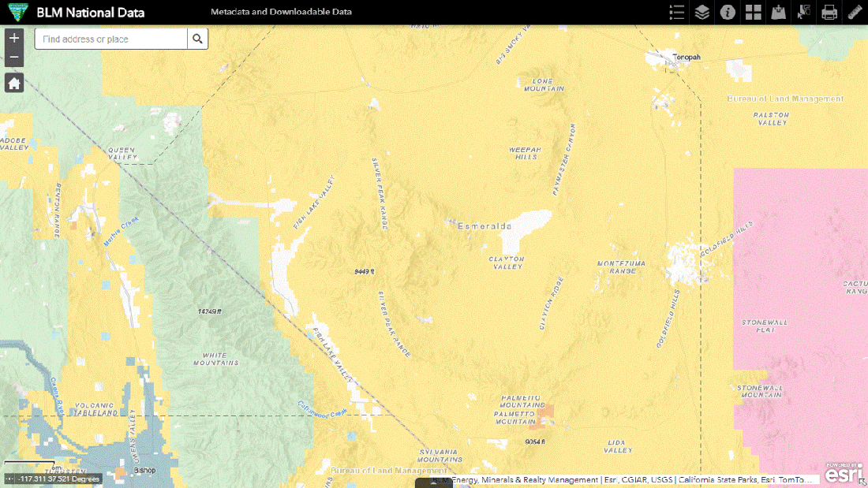Viewport: 868px width, 488px height.
Task: Zoom in with the plus button
Action: pos(14,36)
